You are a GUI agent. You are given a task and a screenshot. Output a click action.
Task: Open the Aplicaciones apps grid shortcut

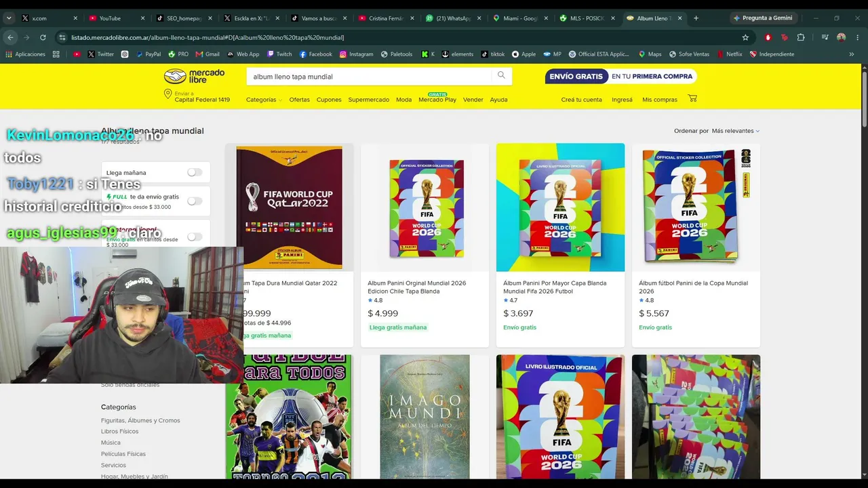26,54
